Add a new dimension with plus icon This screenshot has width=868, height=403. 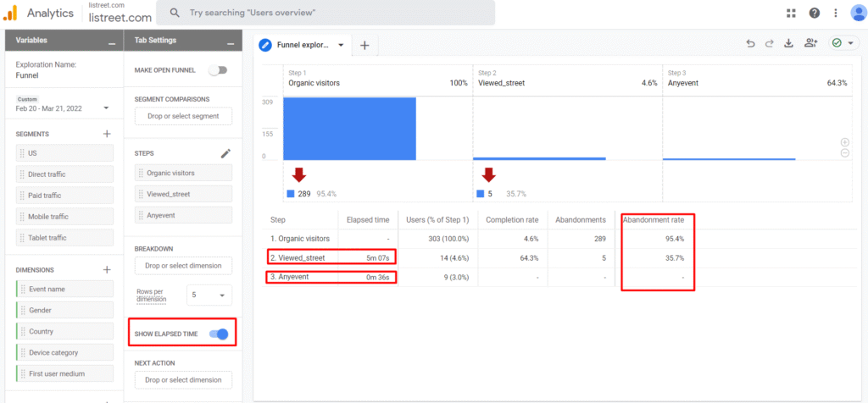pos(107,269)
